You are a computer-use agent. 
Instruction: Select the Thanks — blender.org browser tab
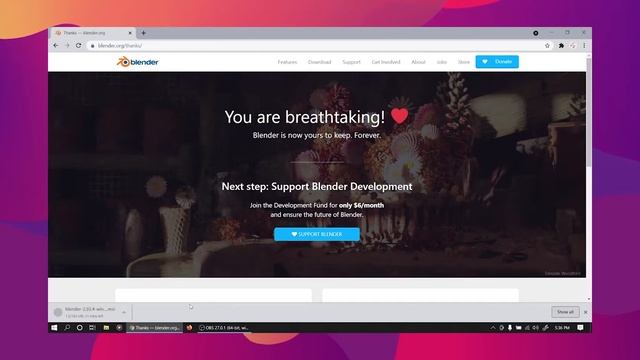(x=93, y=33)
